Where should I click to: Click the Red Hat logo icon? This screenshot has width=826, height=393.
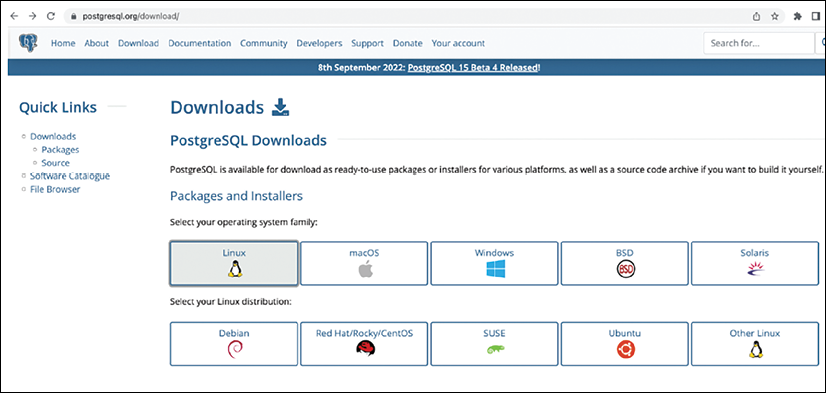[365, 349]
